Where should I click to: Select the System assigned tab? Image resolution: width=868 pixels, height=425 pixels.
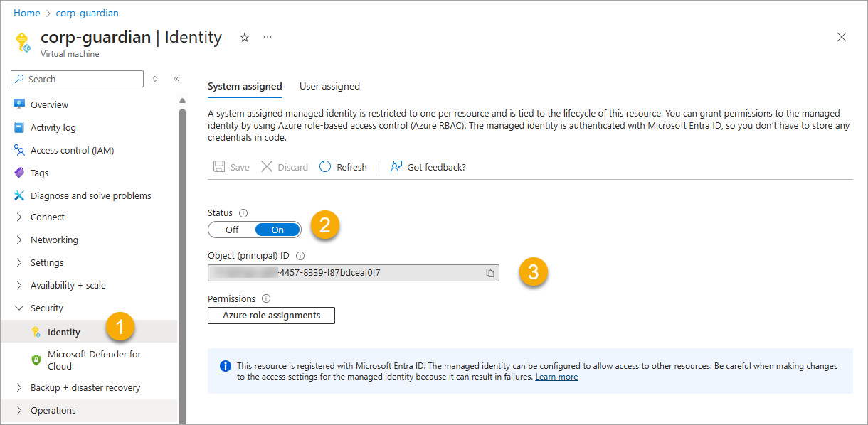click(245, 85)
